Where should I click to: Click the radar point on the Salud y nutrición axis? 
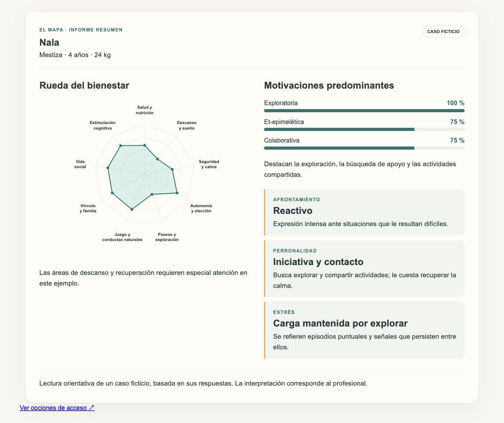145,145
